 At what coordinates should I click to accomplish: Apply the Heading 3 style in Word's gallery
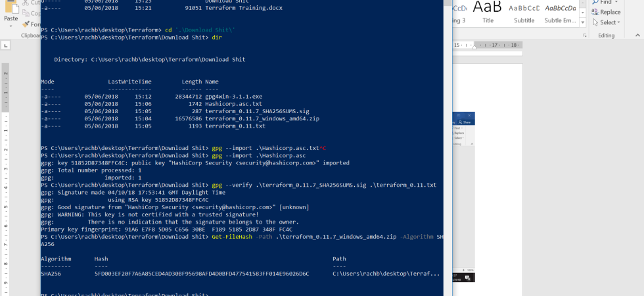tap(459, 12)
